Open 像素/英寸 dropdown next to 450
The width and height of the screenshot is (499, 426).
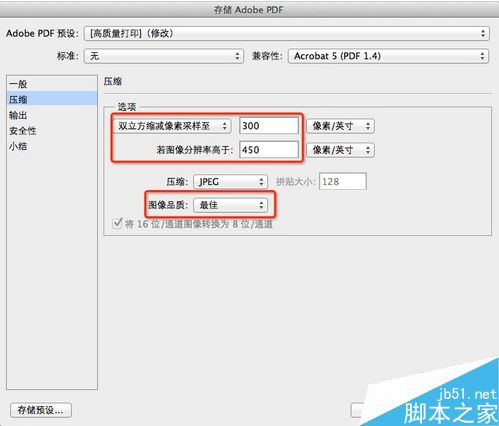tap(340, 150)
